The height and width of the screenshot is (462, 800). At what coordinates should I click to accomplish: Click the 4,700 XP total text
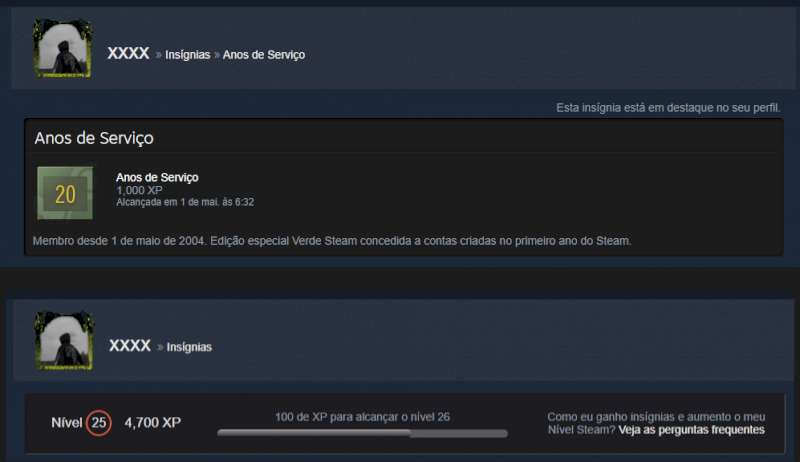coord(153,423)
